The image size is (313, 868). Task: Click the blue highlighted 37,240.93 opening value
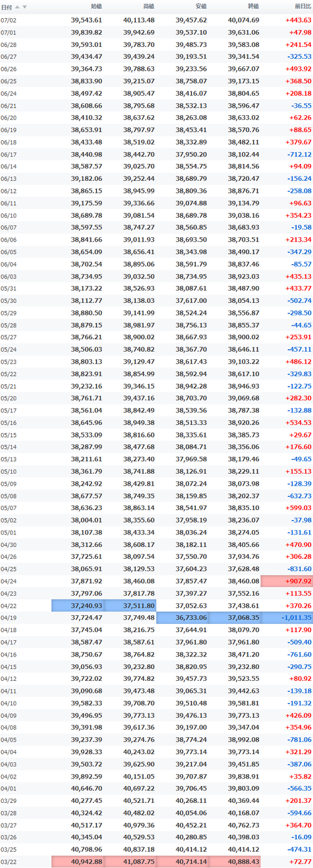pyautogui.click(x=78, y=606)
